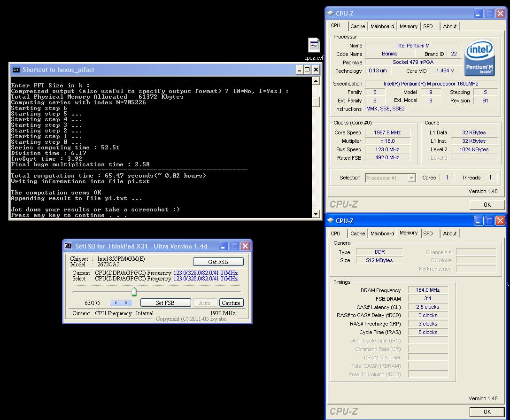The height and width of the screenshot is (420, 510).
Task: Click the Rated FSB 492.0 MHz value
Action: point(387,157)
